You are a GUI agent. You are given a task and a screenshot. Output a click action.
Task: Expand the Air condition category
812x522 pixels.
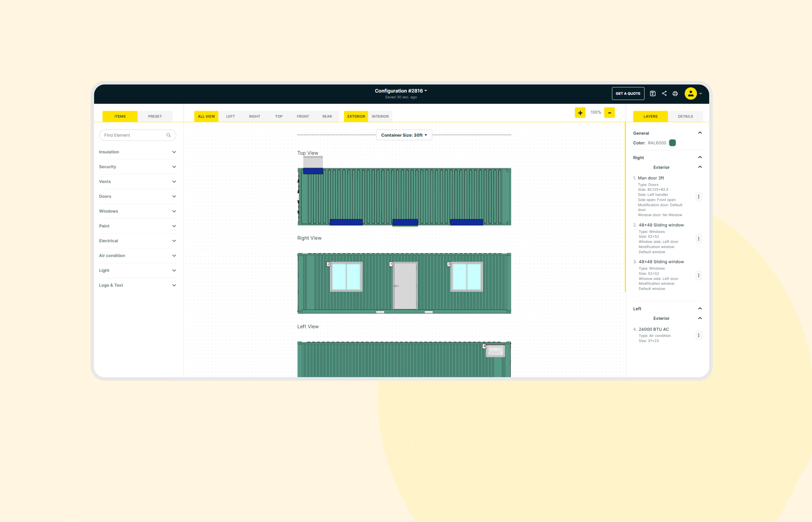[x=137, y=255]
